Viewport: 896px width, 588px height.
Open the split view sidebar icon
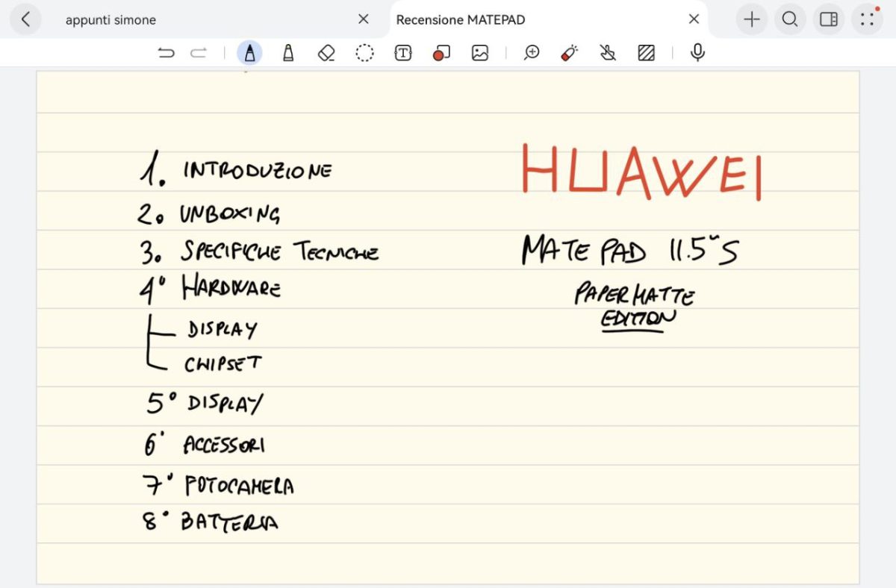[x=829, y=19]
